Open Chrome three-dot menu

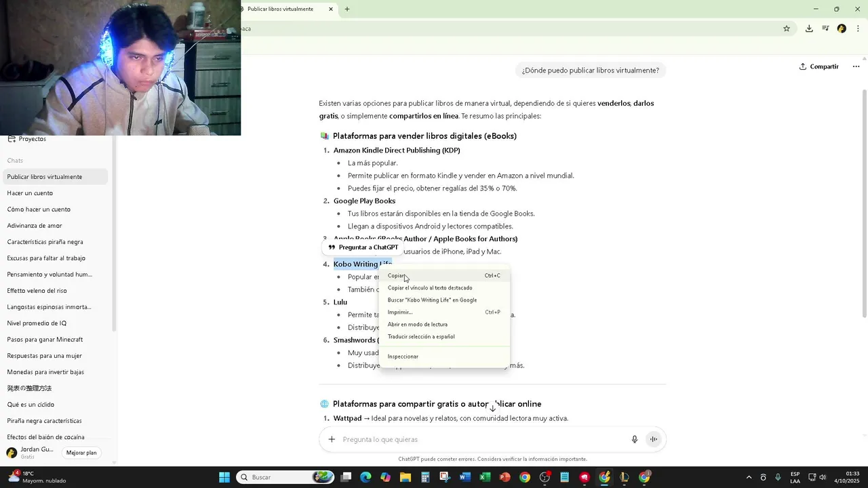tap(858, 28)
